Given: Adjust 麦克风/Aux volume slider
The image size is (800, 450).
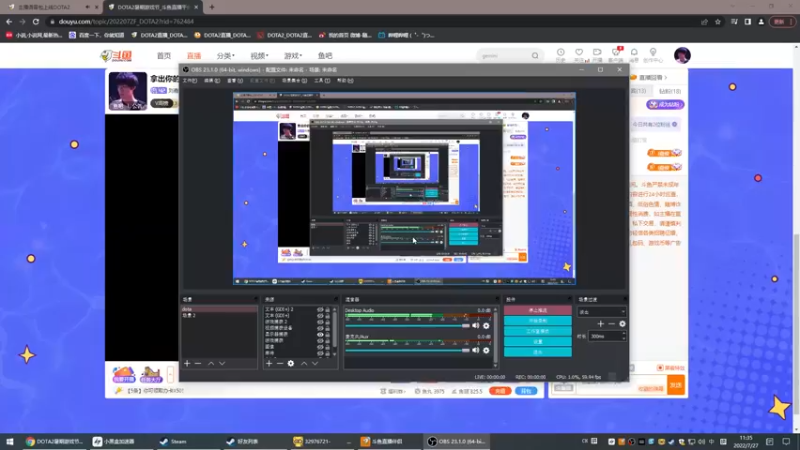Looking at the screenshot, I should (x=407, y=350).
